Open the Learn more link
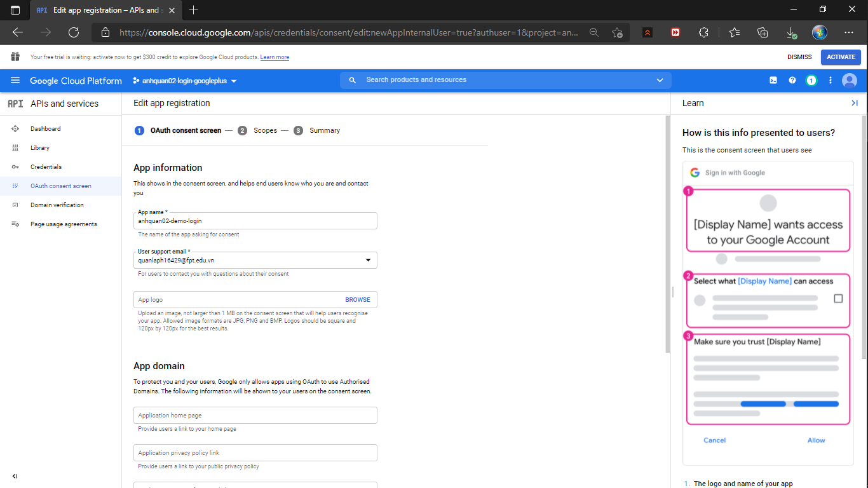 coord(275,57)
